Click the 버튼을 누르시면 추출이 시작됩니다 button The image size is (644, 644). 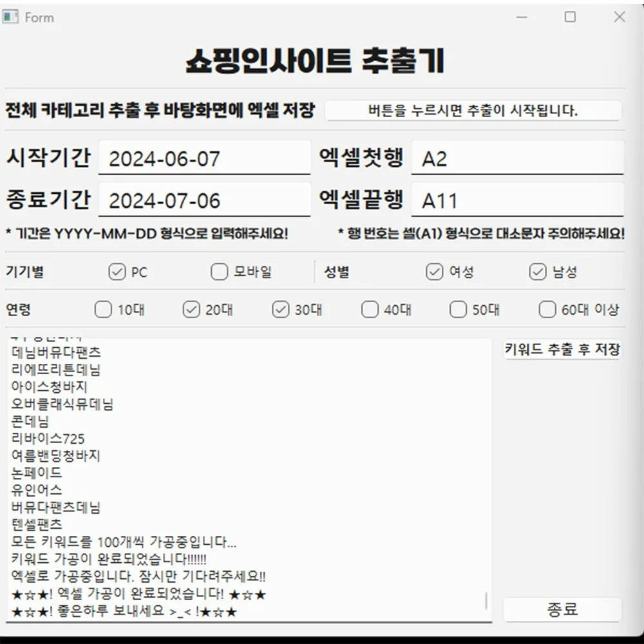[x=473, y=111]
